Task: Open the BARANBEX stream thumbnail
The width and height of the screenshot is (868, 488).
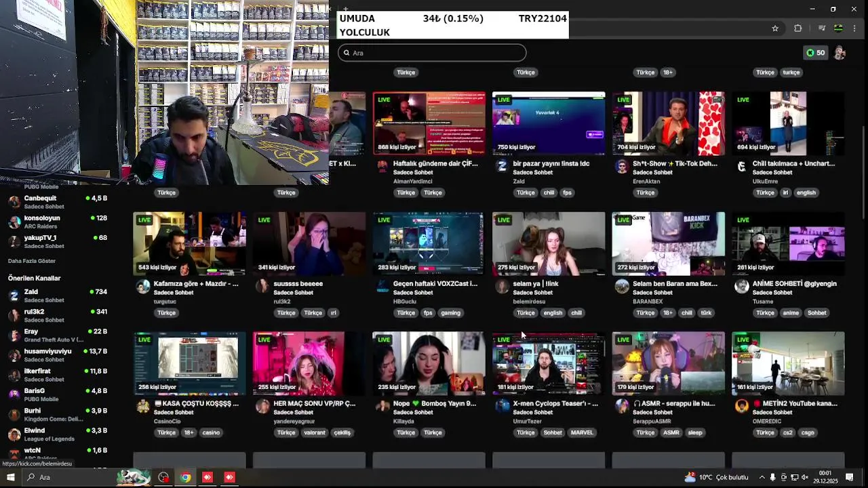Action: tap(668, 243)
